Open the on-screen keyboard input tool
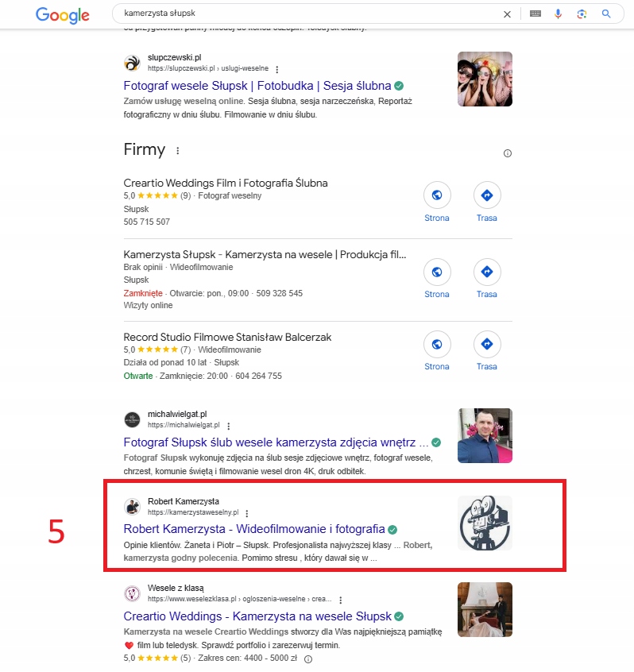Viewport: 634px width, 672px height. point(535,14)
